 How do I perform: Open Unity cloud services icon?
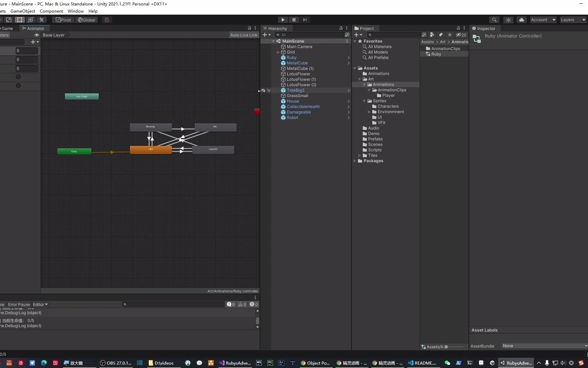521,20
